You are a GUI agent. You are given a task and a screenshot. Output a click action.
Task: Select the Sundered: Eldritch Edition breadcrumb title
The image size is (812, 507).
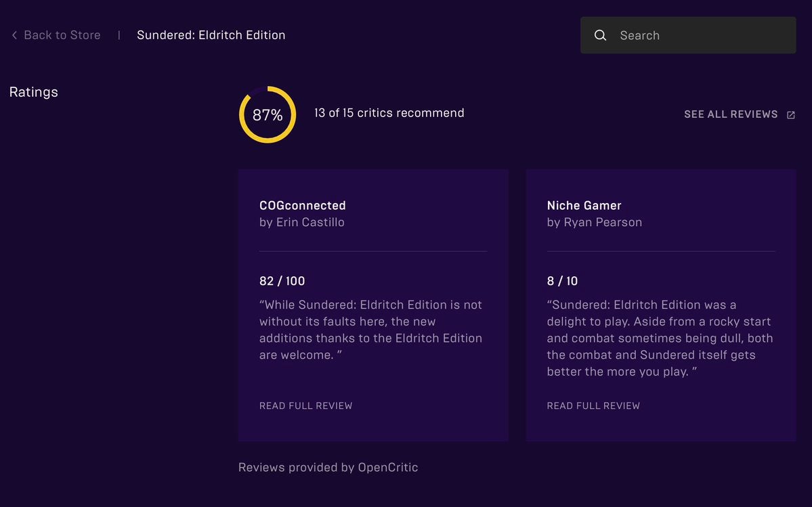pos(211,35)
